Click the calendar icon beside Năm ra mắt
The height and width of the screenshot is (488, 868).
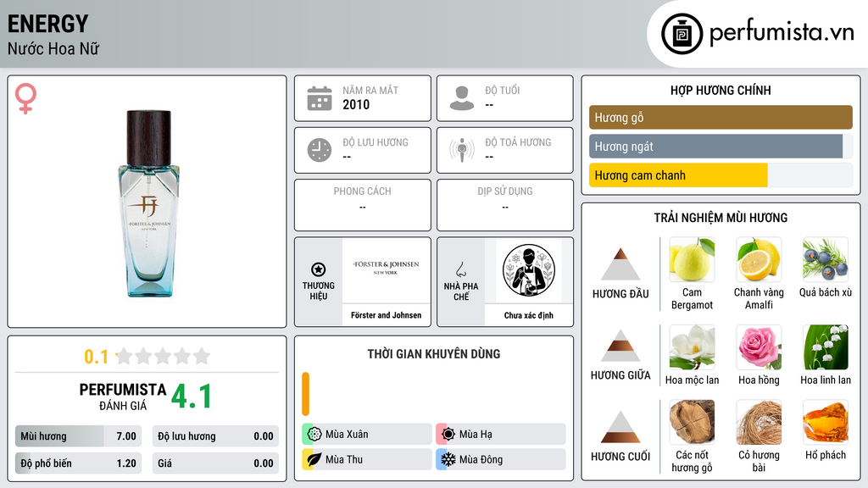[320, 98]
